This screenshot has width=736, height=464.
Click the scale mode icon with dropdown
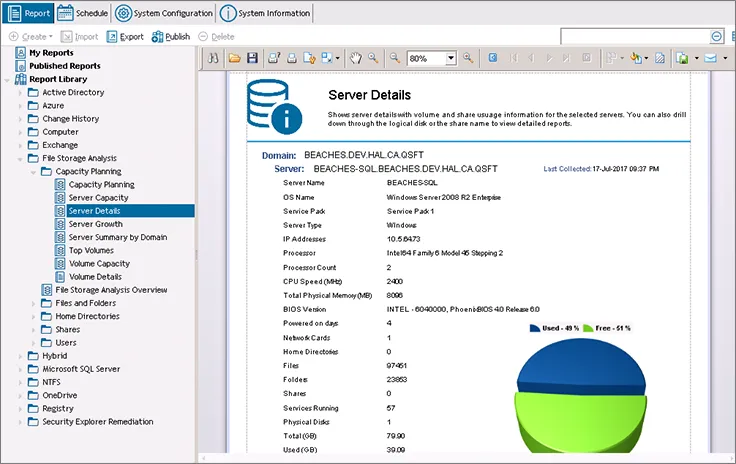pyautogui.click(x=327, y=58)
